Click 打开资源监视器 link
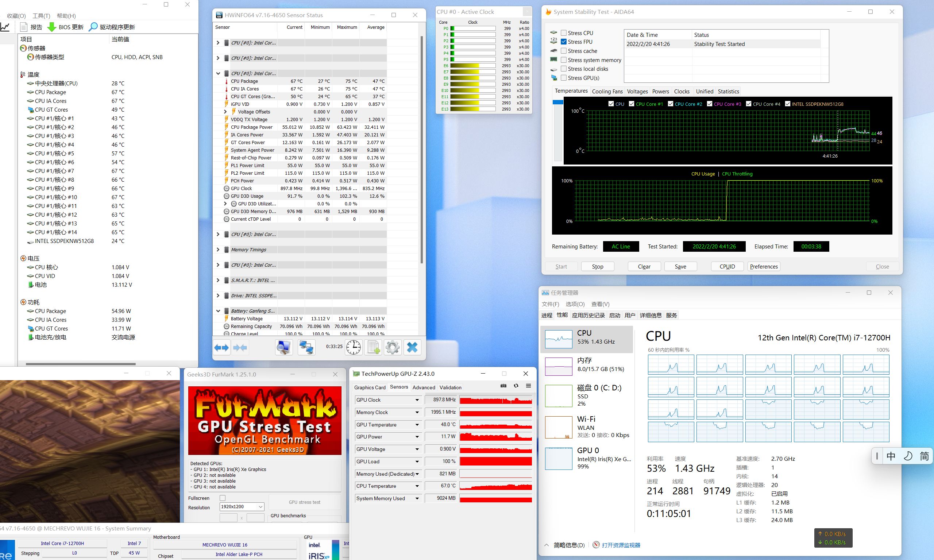934x560 pixels. coord(621,545)
